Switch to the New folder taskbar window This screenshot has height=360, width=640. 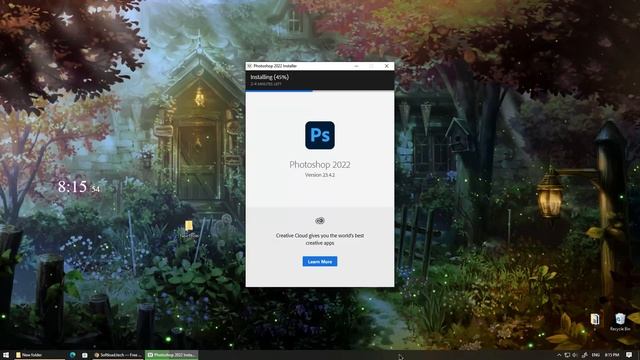point(39,355)
